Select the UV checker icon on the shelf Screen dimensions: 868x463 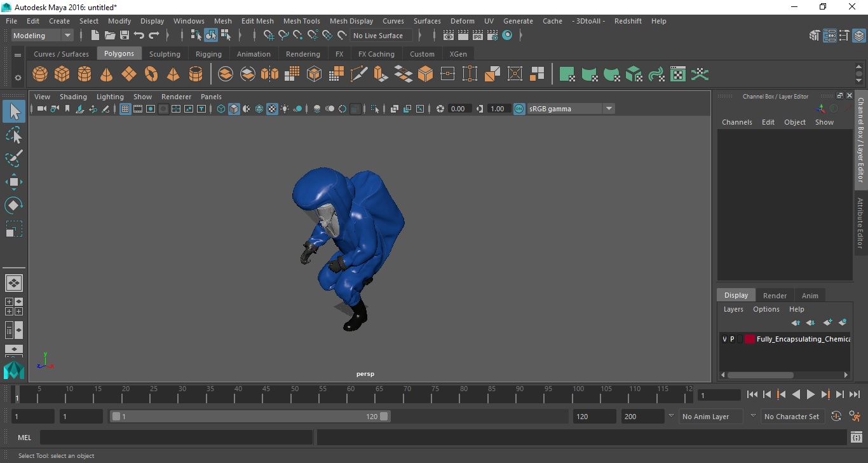click(678, 74)
